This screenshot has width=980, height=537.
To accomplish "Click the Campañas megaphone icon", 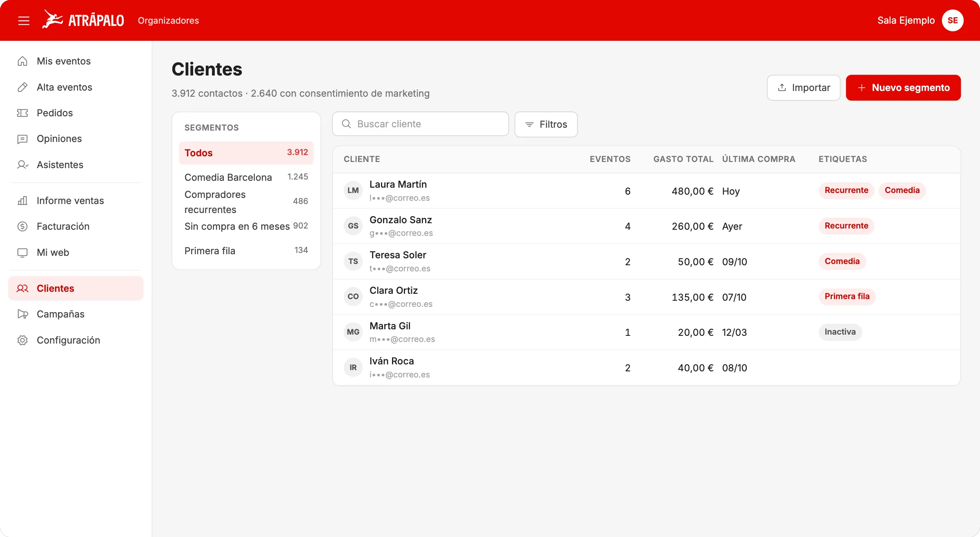I will pyautogui.click(x=22, y=314).
